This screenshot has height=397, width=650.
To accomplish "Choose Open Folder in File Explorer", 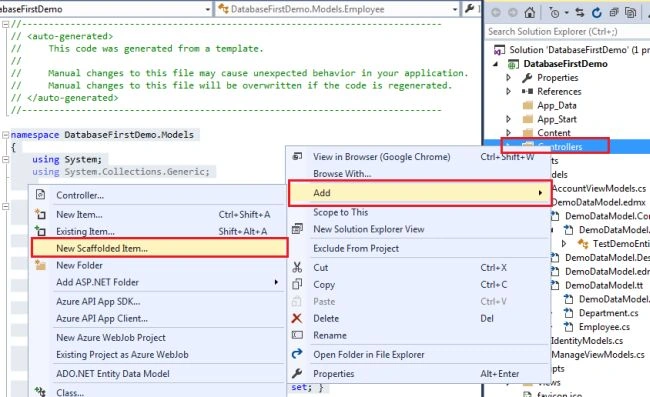I will click(x=369, y=355).
